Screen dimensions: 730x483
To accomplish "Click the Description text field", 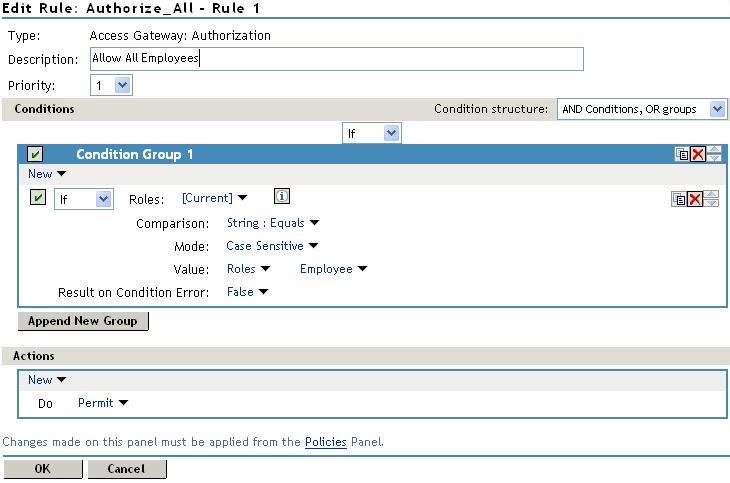I will [x=336, y=59].
